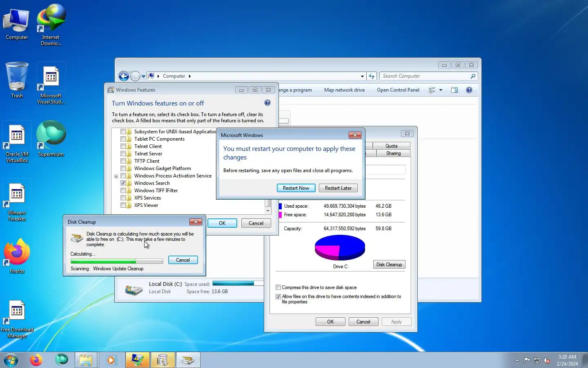Click the muted volume tray icon
The image size is (588, 368).
[x=547, y=360]
